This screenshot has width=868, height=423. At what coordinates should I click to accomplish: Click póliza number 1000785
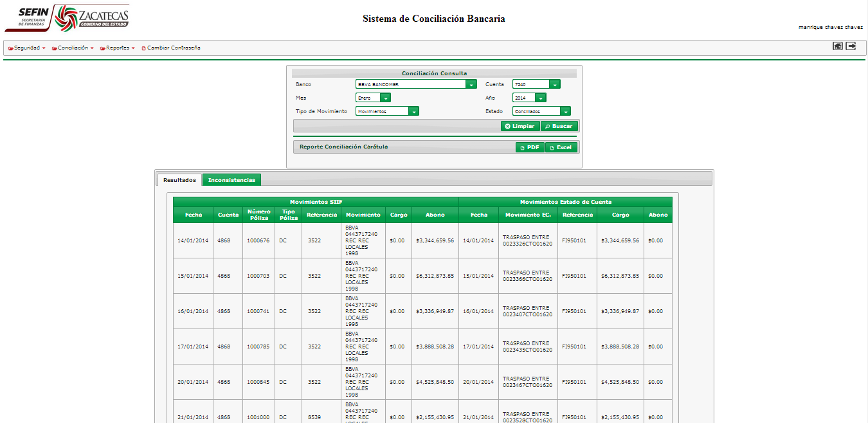click(x=258, y=346)
